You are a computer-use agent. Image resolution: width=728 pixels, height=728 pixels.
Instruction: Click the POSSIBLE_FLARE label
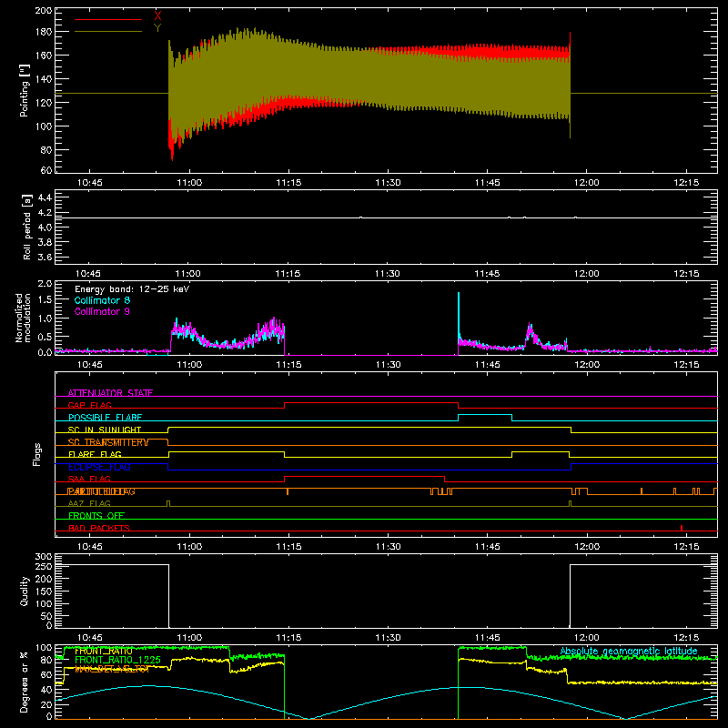[x=105, y=418]
